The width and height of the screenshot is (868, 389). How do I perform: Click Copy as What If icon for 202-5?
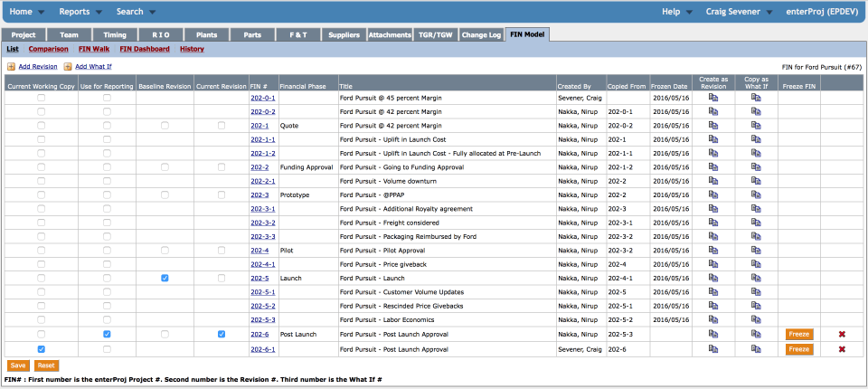point(756,278)
